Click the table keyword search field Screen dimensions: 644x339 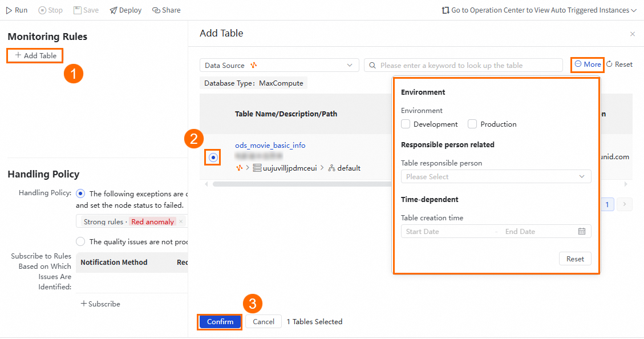[463, 65]
